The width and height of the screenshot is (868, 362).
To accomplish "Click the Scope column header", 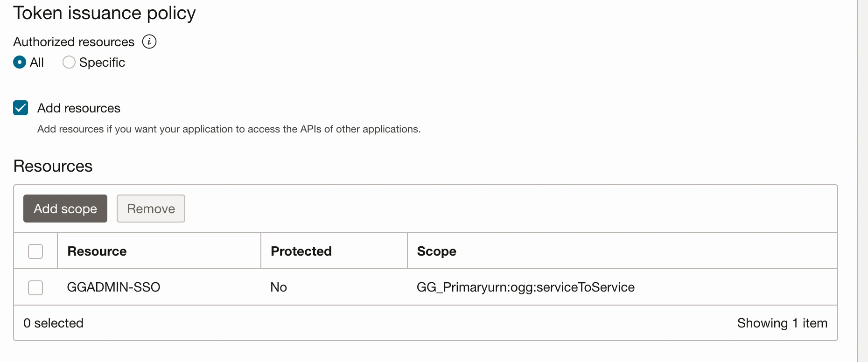I will [436, 251].
